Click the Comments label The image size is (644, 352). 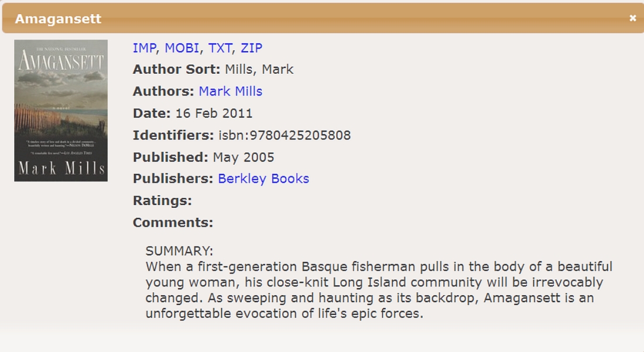(173, 223)
